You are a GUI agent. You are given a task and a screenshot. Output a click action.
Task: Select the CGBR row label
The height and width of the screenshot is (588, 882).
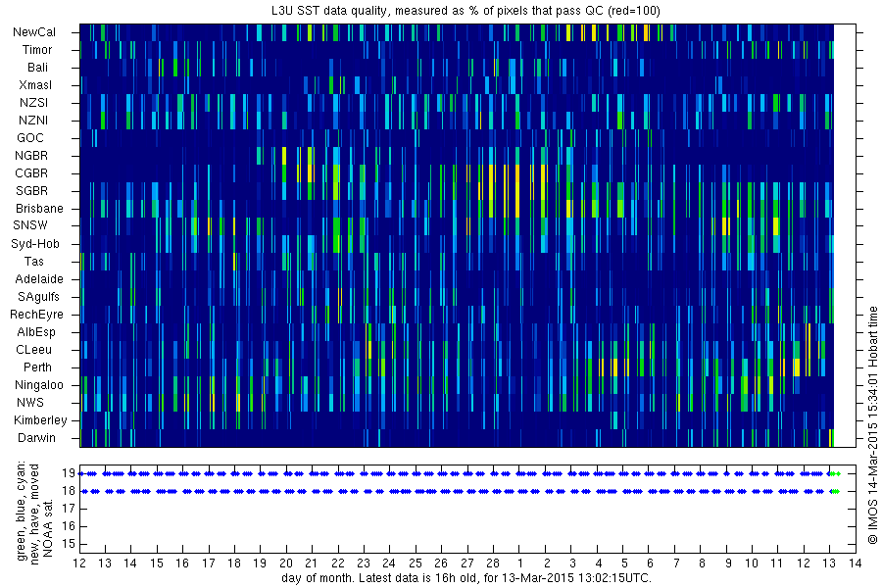31,172
